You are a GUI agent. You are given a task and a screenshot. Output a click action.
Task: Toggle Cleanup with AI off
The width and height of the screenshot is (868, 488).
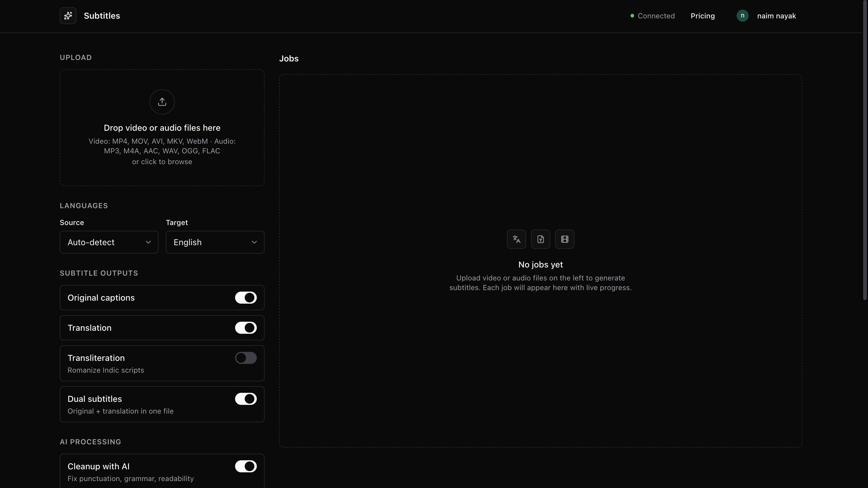[246, 466]
